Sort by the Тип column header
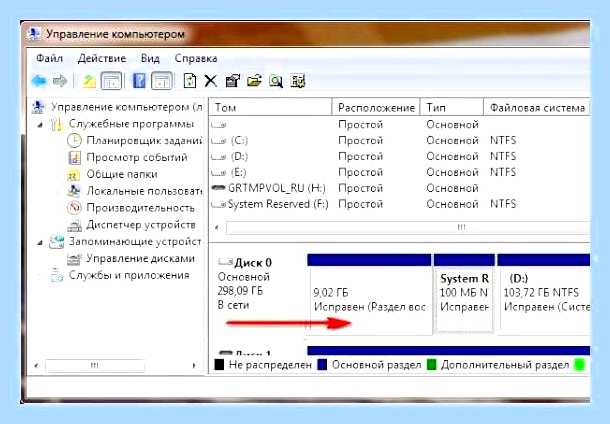 [x=452, y=107]
